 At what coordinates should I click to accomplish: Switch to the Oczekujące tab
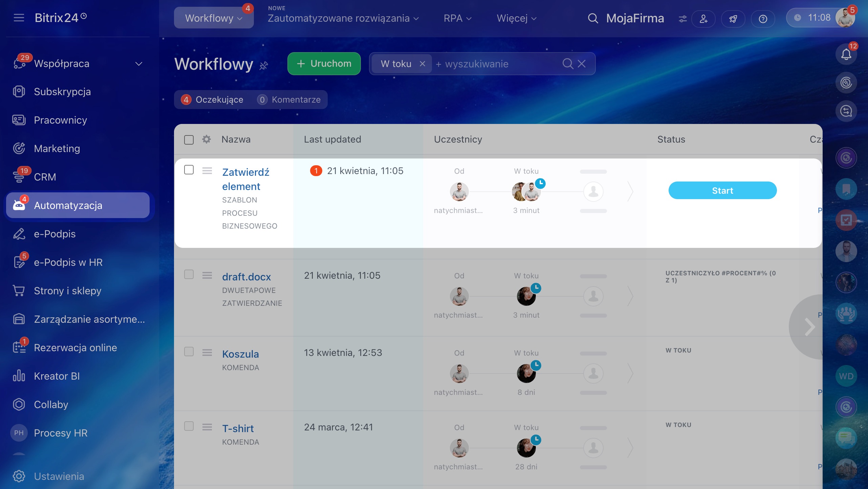(212, 100)
